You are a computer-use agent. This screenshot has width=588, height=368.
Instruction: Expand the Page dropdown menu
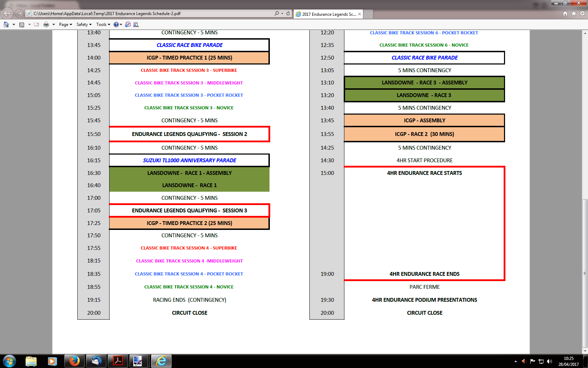point(65,25)
